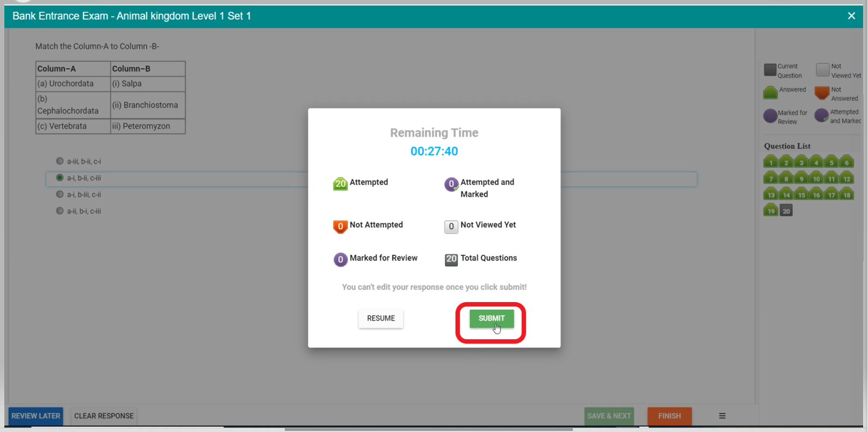Select answer option a-iii, b-ii, c-i
This screenshot has width=868, height=432.
tap(60, 161)
